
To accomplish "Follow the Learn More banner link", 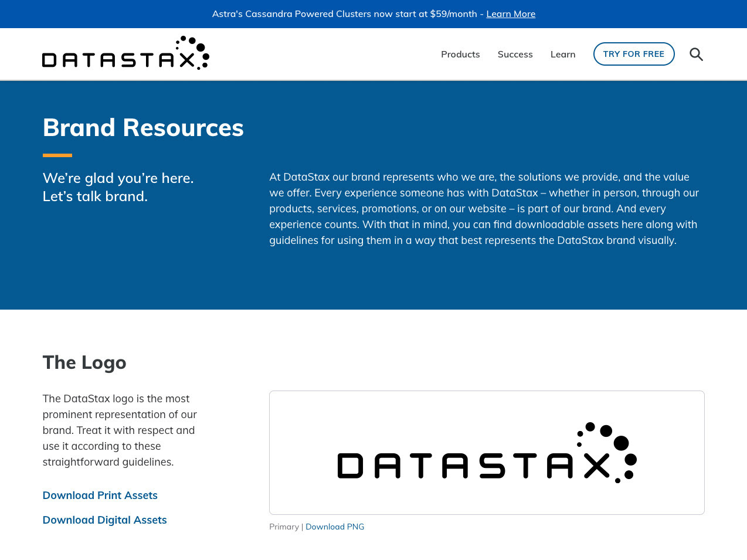I will 511,13.
